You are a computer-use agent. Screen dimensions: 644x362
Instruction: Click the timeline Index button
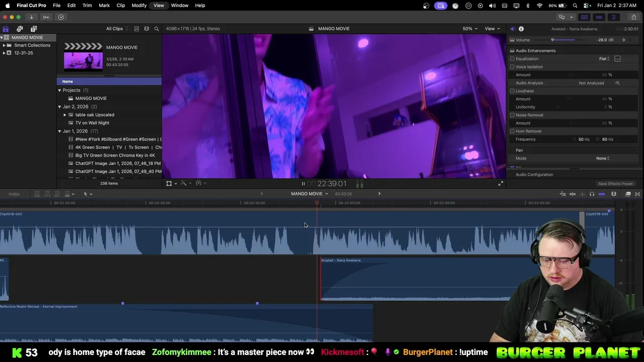14,194
